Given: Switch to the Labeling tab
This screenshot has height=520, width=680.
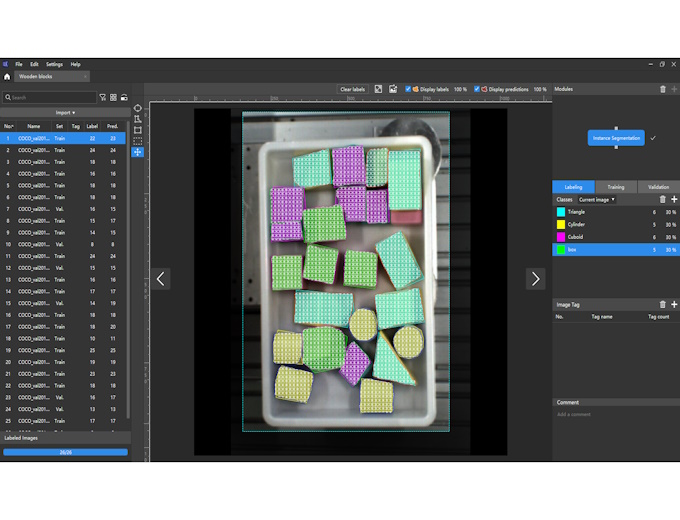Looking at the screenshot, I should pos(573,187).
